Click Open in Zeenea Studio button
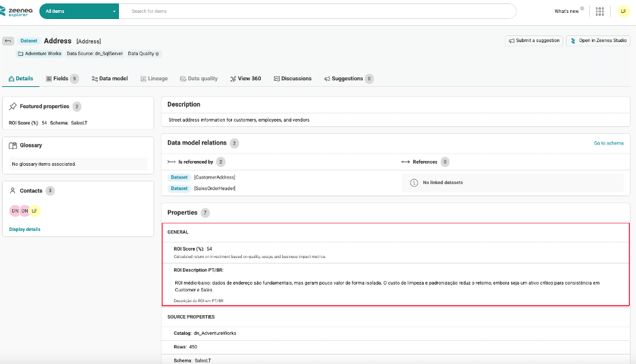 pyautogui.click(x=598, y=41)
